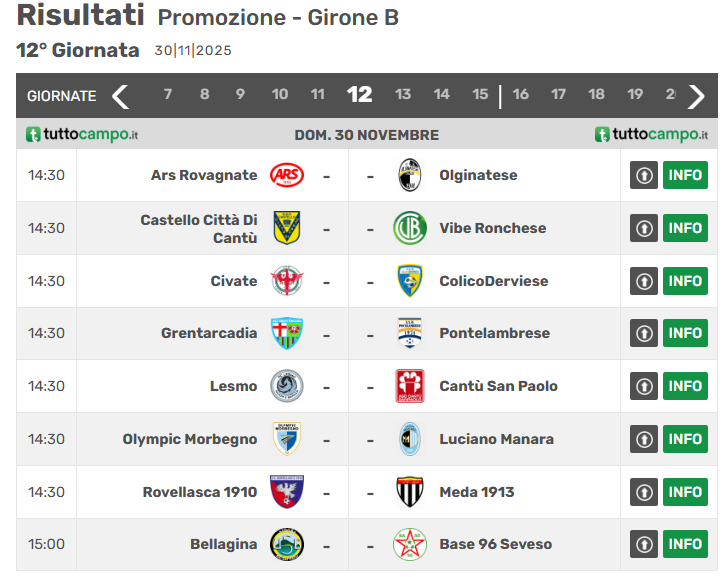The image size is (722, 577).
Task: Open the Grentarcadia team link
Action: 209,333
